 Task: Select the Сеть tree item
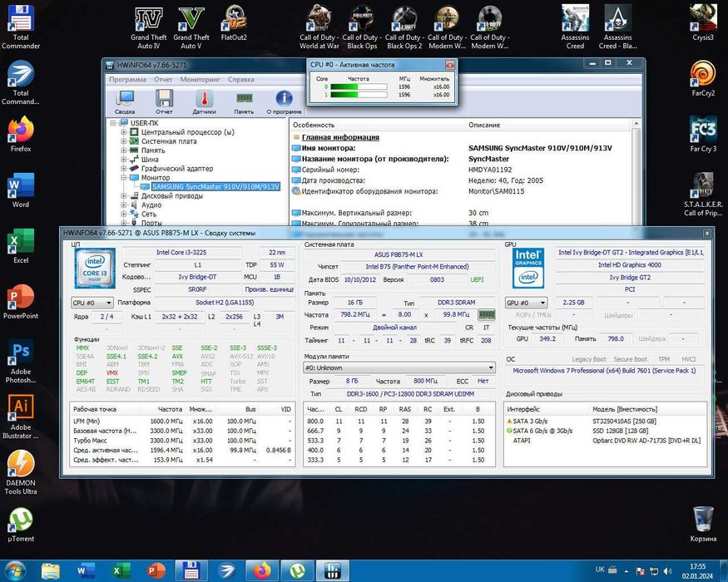149,214
